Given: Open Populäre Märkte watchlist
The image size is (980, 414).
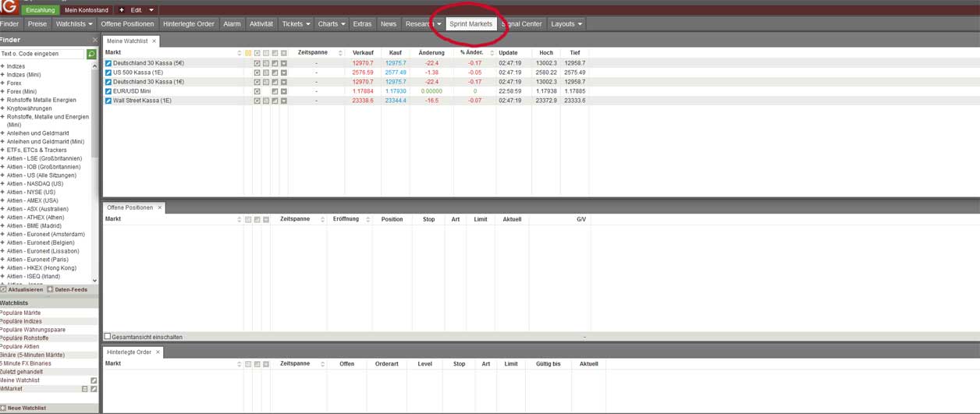Looking at the screenshot, I should point(20,313).
